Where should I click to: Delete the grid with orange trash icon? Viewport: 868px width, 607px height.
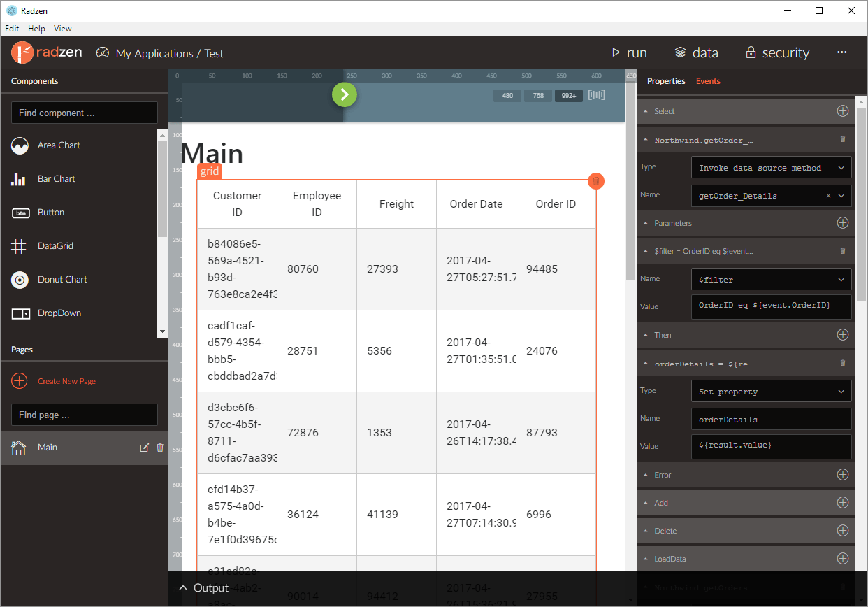tap(596, 181)
